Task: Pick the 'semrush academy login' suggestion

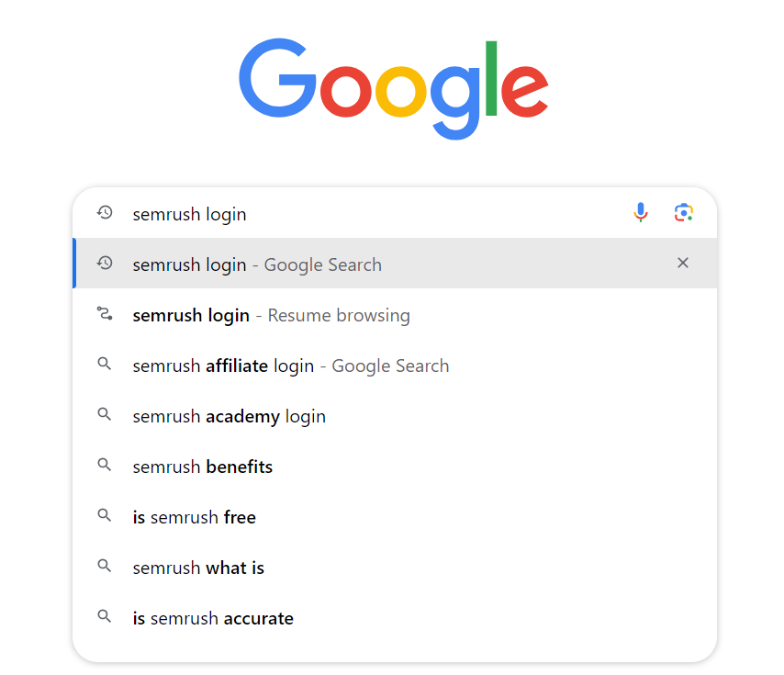Action: (229, 415)
